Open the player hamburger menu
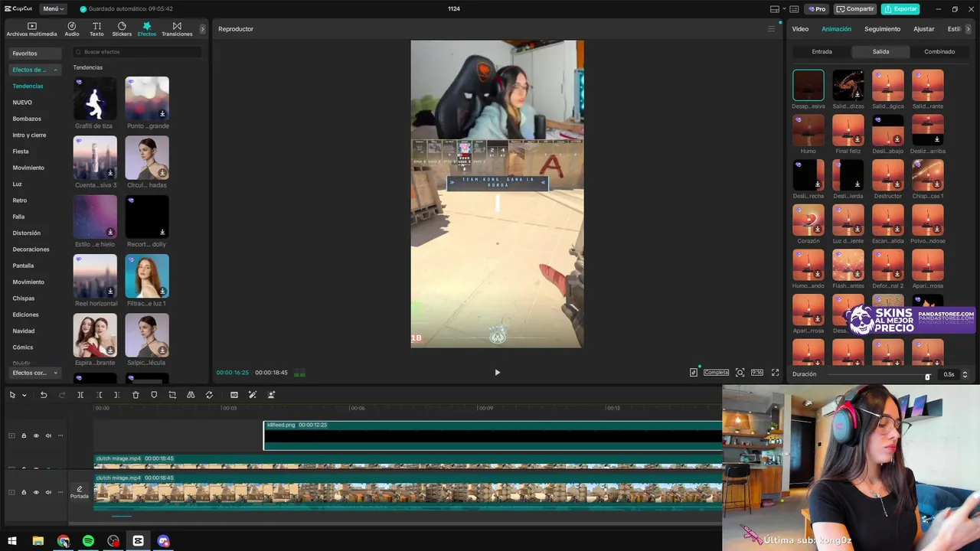 click(771, 29)
